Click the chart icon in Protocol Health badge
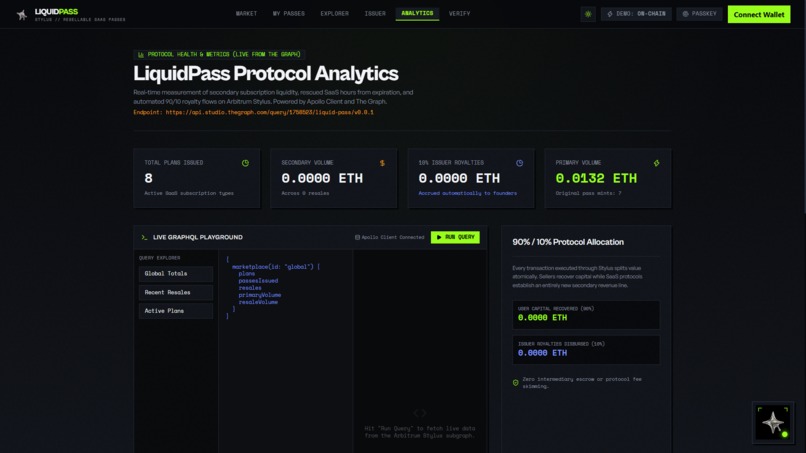This screenshot has height=453, width=806. click(141, 55)
